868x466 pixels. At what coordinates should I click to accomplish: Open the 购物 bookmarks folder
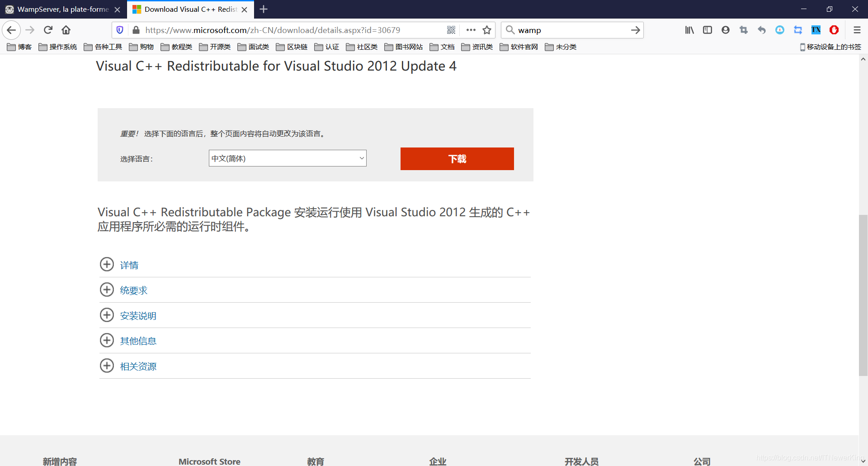(142, 47)
